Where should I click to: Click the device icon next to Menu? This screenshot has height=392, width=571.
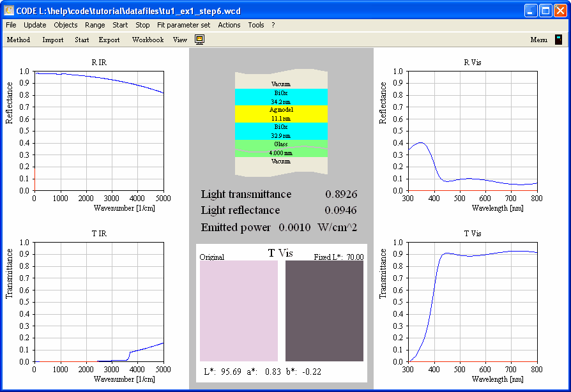click(558, 40)
